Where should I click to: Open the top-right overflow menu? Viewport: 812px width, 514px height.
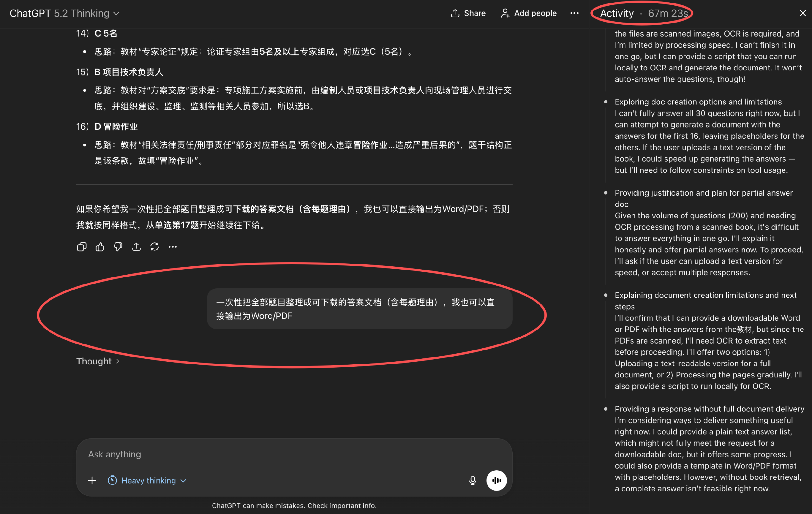[x=574, y=13]
